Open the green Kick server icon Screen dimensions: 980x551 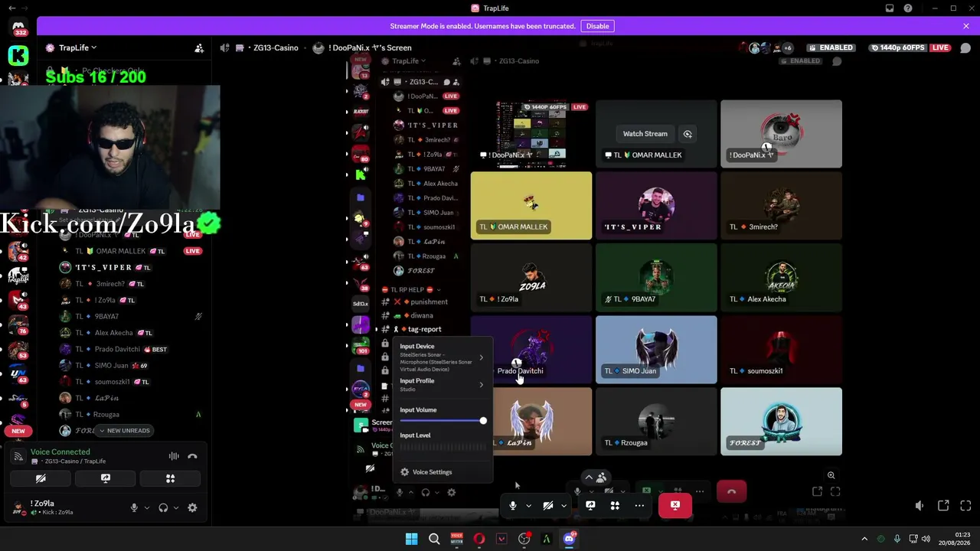pyautogui.click(x=18, y=55)
